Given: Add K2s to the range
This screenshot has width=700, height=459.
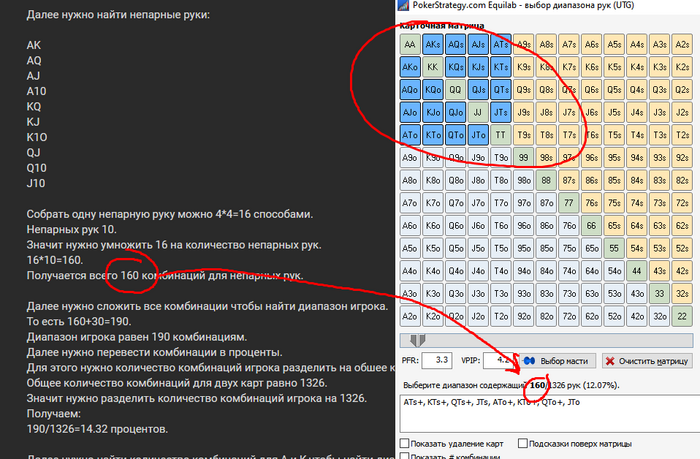Looking at the screenshot, I should (682, 67).
